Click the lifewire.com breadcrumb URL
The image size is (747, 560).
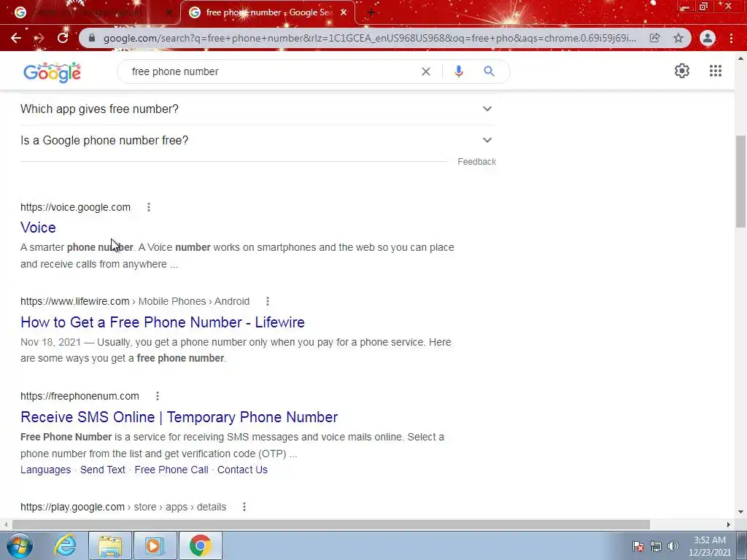(x=135, y=301)
